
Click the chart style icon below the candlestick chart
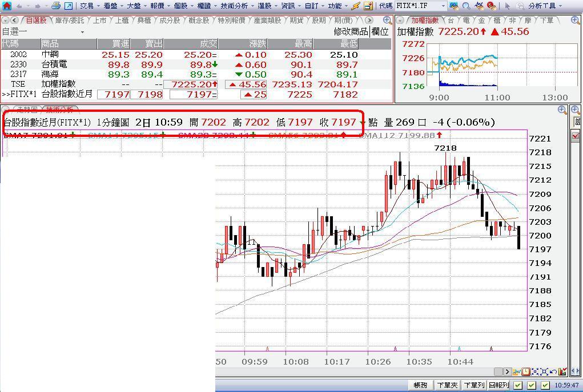[517, 371]
